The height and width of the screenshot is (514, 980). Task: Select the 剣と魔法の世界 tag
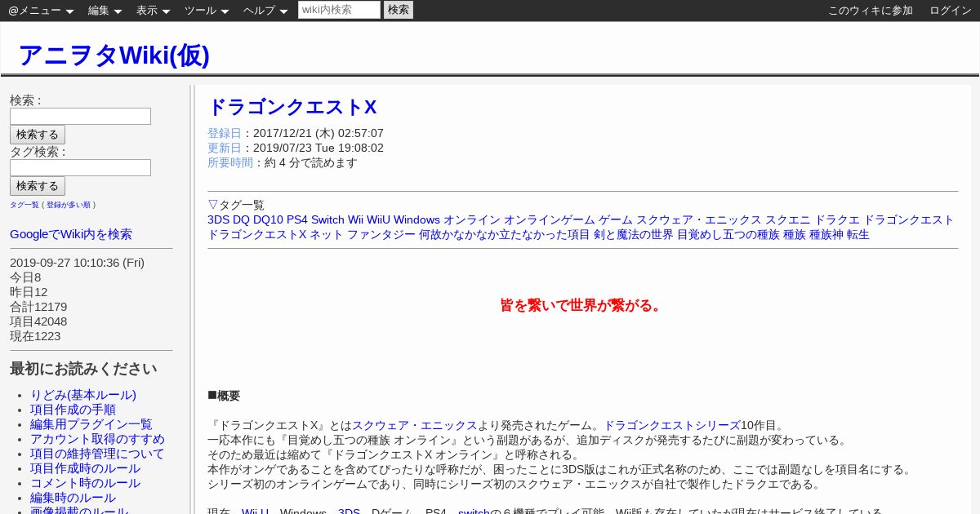633,234
